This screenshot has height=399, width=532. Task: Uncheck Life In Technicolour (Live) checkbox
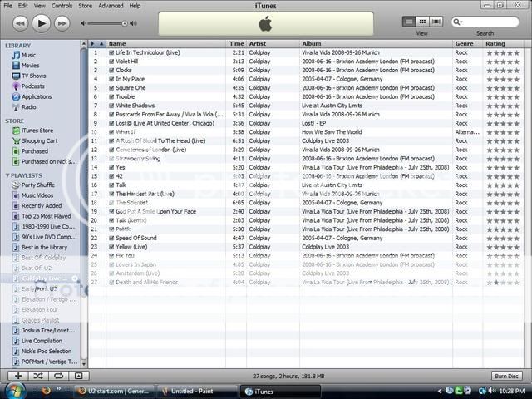coord(111,52)
